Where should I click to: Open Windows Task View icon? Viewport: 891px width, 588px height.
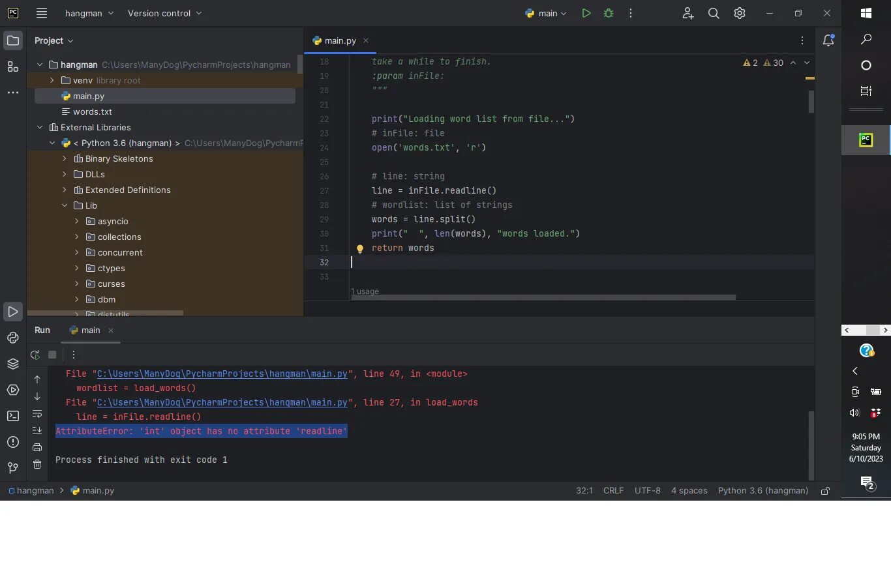[866, 91]
